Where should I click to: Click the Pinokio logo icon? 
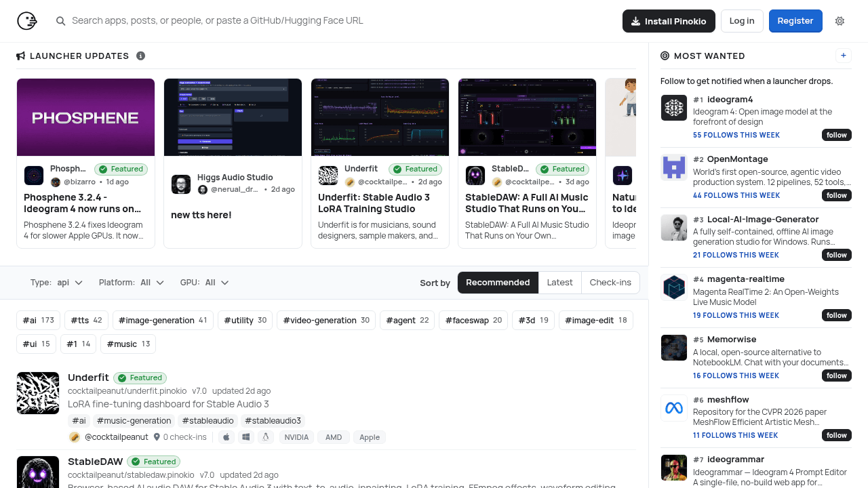(x=27, y=21)
